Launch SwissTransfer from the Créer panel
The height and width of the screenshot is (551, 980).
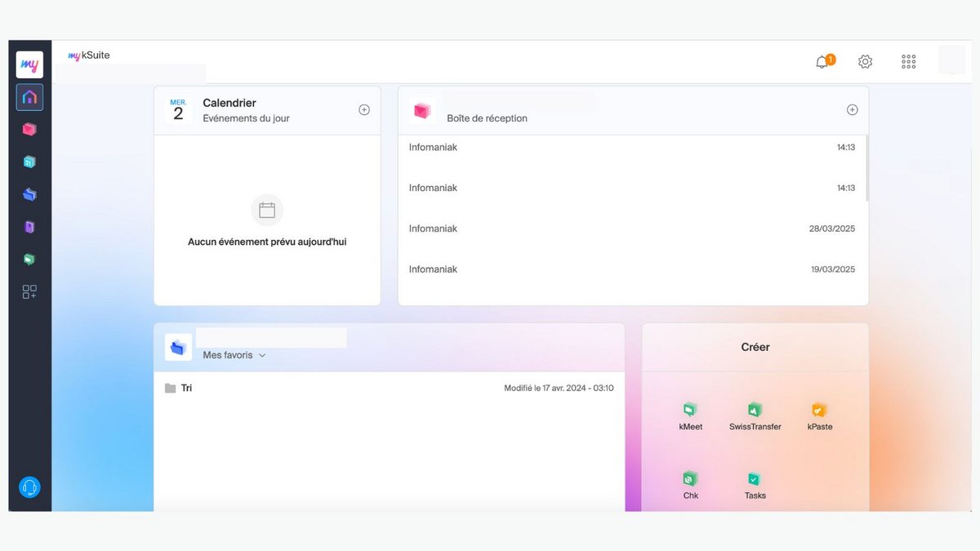pos(755,416)
